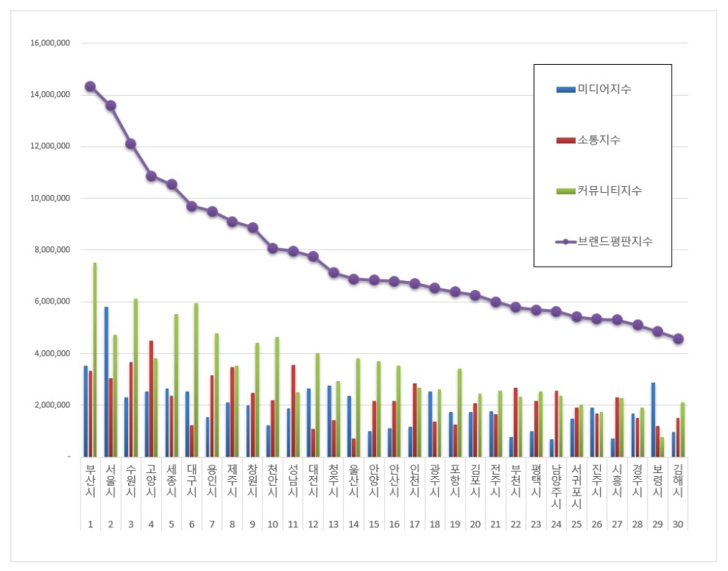Viewport: 728px width, 571px height.
Task: Click rank number 30 under 김해시
Action: [678, 524]
